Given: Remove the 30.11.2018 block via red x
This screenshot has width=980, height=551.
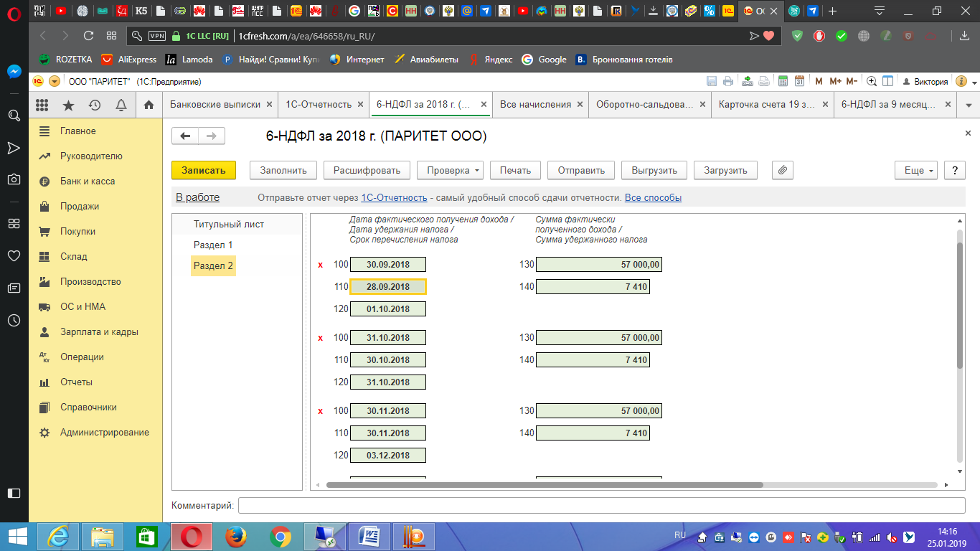Looking at the screenshot, I should pos(321,411).
